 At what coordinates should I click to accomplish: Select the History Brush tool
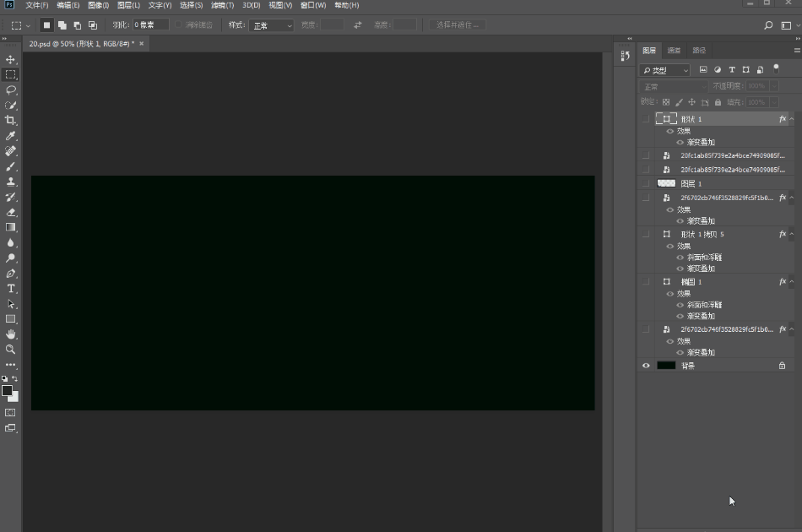point(11,197)
